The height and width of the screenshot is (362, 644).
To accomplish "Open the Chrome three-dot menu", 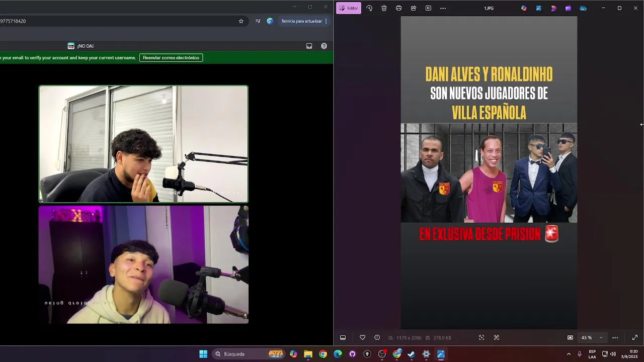I will click(x=326, y=21).
